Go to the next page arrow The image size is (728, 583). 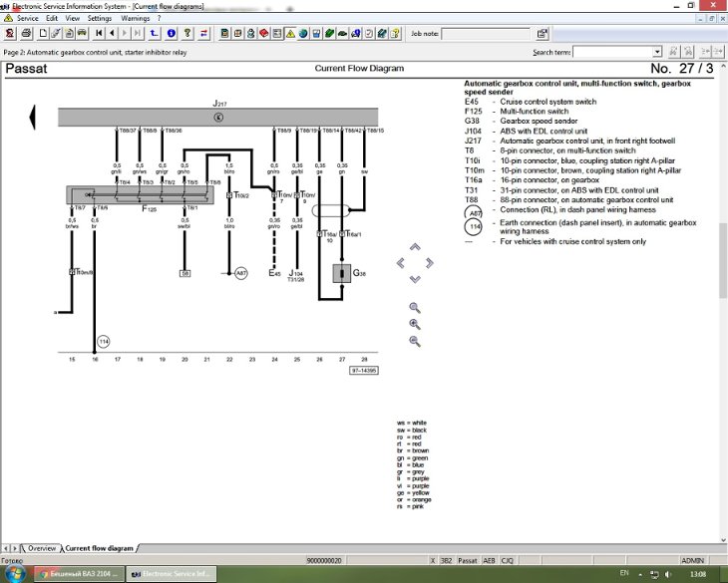tap(125, 34)
